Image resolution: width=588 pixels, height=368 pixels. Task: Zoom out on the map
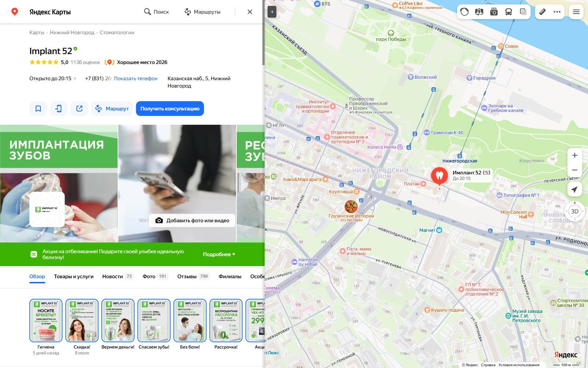pos(575,170)
